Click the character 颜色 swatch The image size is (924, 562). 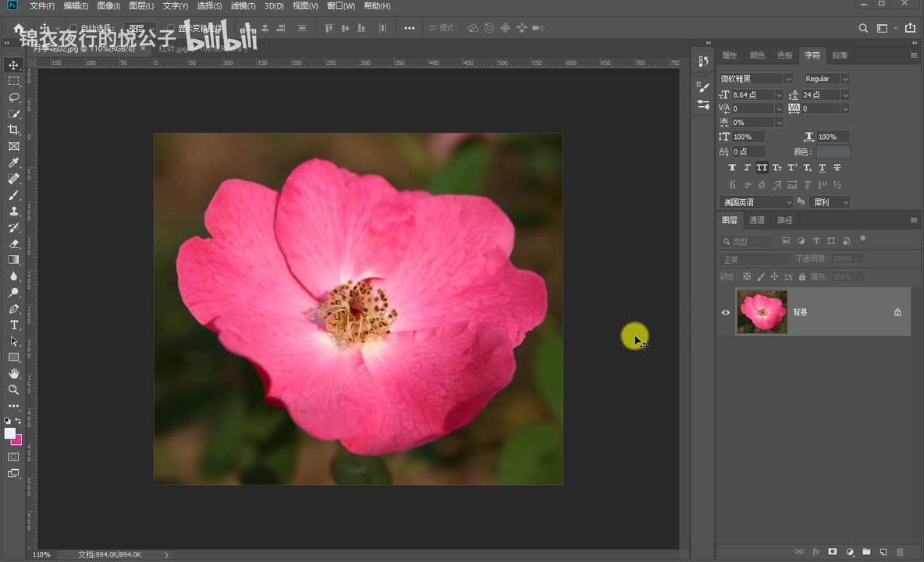(833, 151)
